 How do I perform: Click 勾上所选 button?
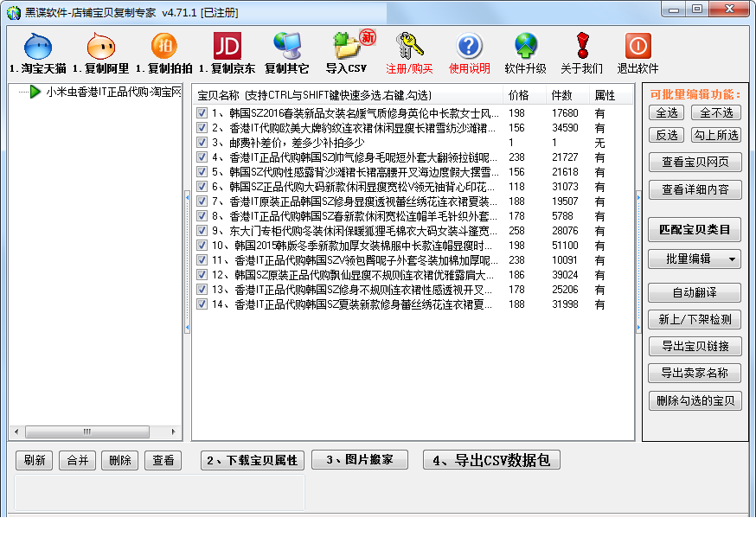point(716,135)
